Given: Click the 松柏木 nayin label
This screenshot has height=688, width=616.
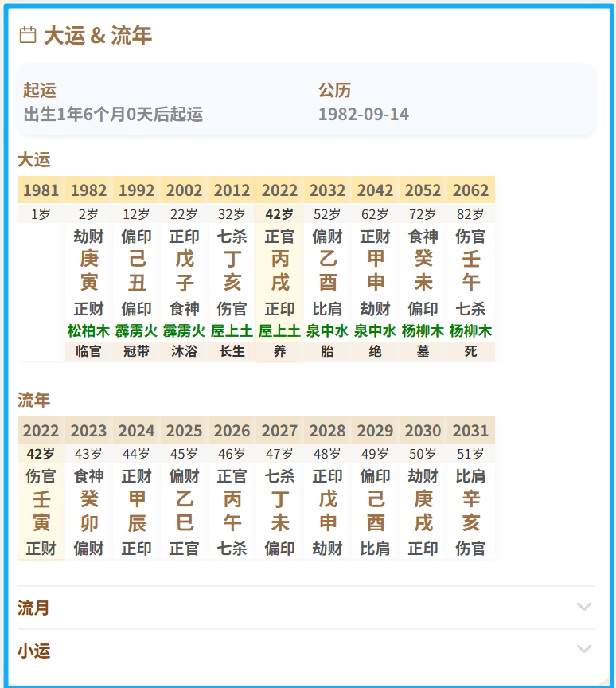Looking at the screenshot, I should [x=88, y=330].
